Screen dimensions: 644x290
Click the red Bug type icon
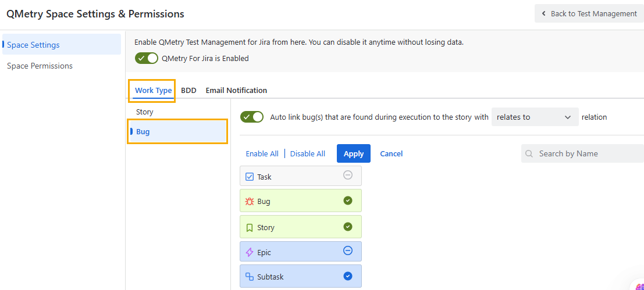pos(250,202)
